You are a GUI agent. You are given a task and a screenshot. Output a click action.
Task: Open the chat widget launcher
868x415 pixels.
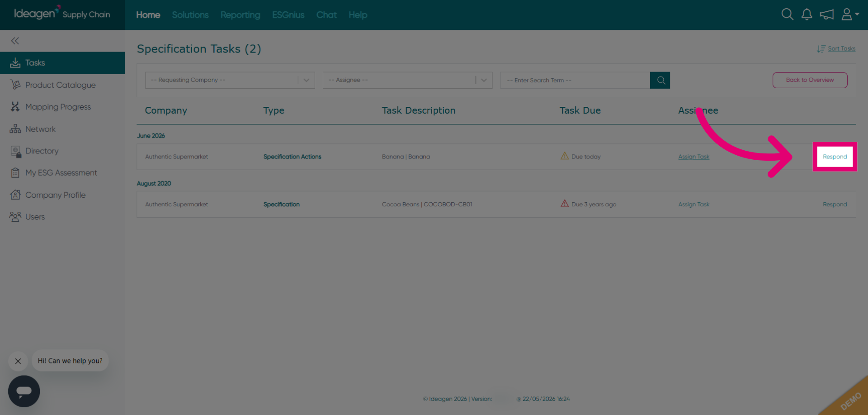[x=24, y=391]
